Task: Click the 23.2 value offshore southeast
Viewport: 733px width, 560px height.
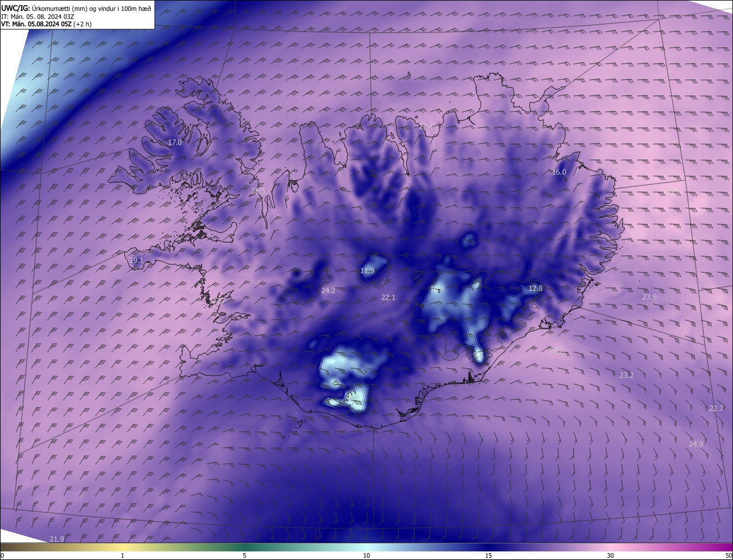Action: pyautogui.click(x=626, y=375)
